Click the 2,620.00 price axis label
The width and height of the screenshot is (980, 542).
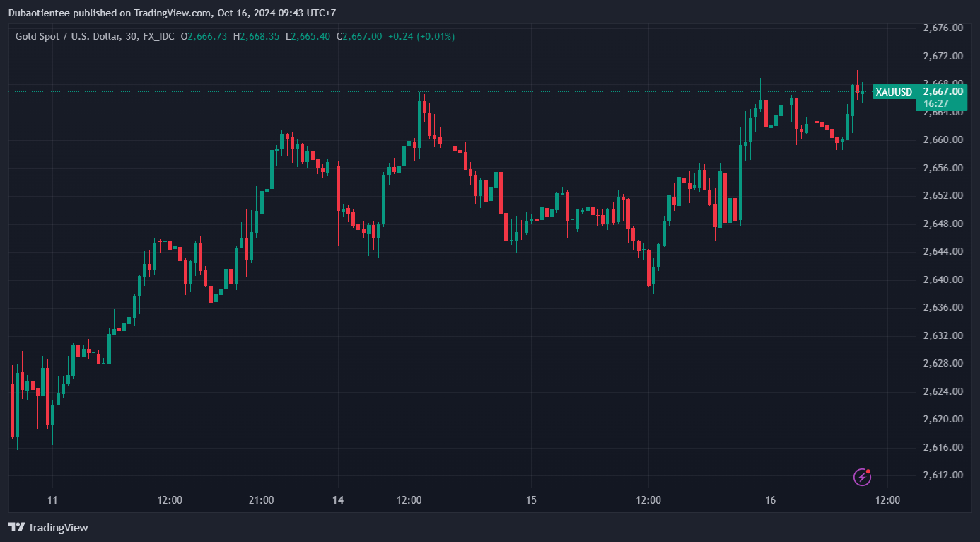coord(943,420)
